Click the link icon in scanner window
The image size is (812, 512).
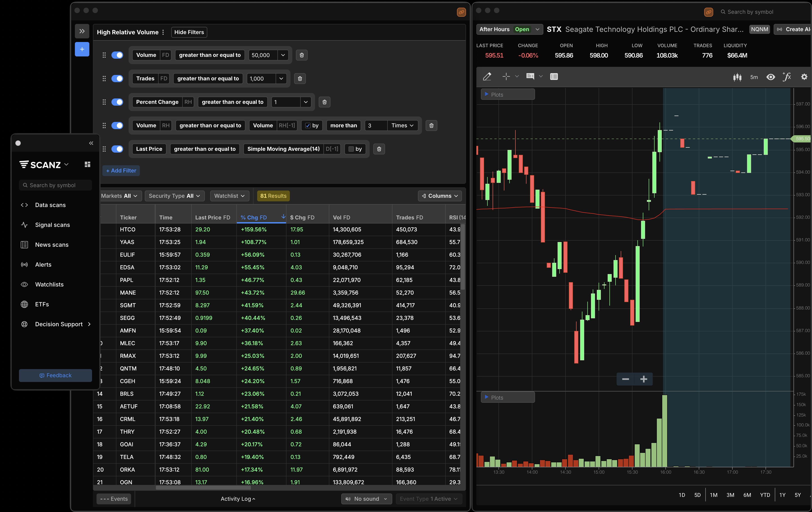tap(461, 12)
